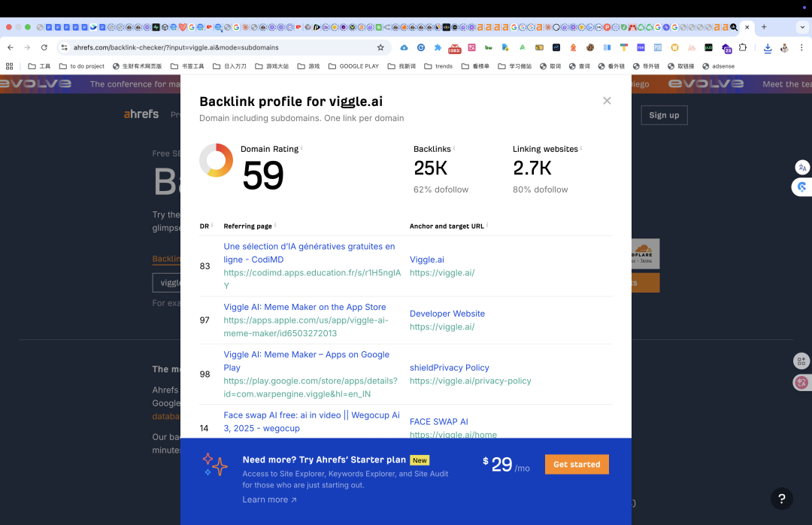Click the red 1383 mail extension icon
Image resolution: width=812 pixels, height=525 pixels.
(455, 48)
